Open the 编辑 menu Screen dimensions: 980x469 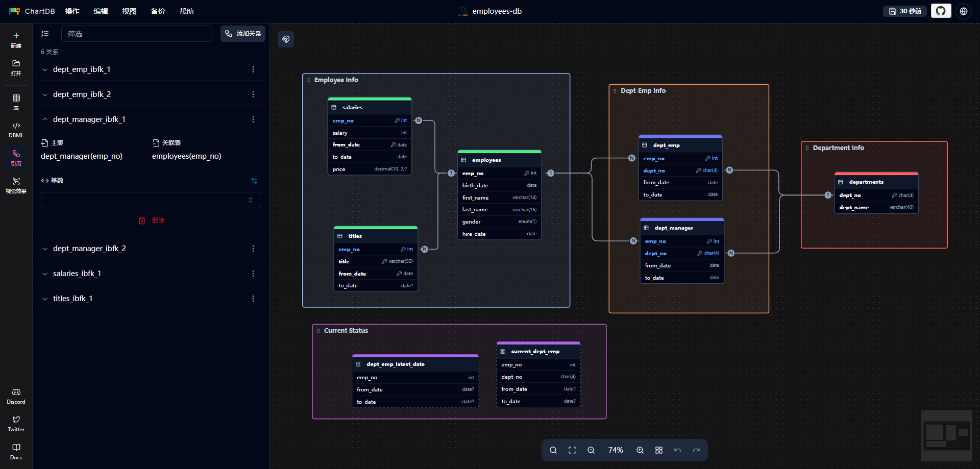click(101, 11)
